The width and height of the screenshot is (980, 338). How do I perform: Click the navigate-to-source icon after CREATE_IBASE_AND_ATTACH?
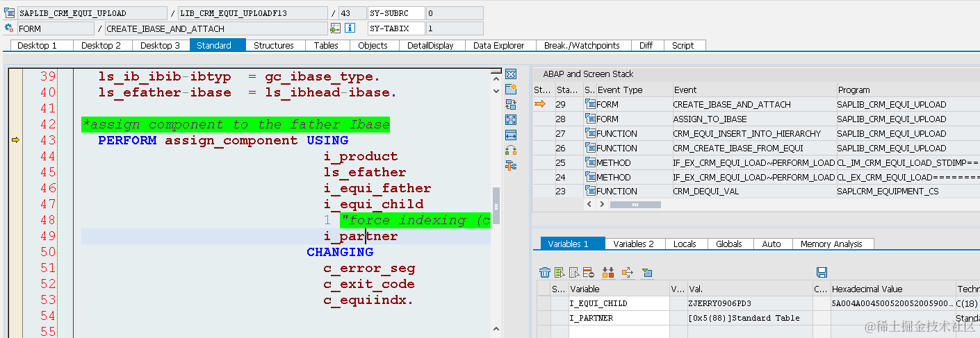click(336, 28)
